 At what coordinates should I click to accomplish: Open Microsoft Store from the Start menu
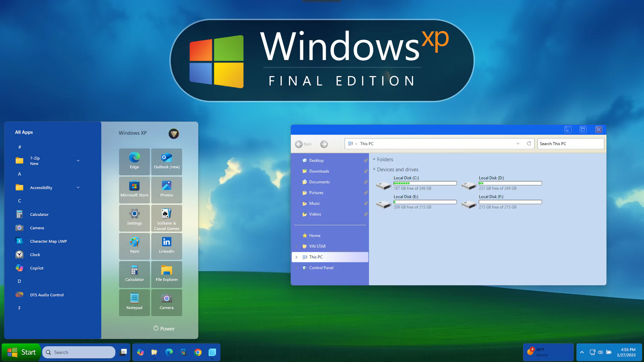pyautogui.click(x=134, y=190)
